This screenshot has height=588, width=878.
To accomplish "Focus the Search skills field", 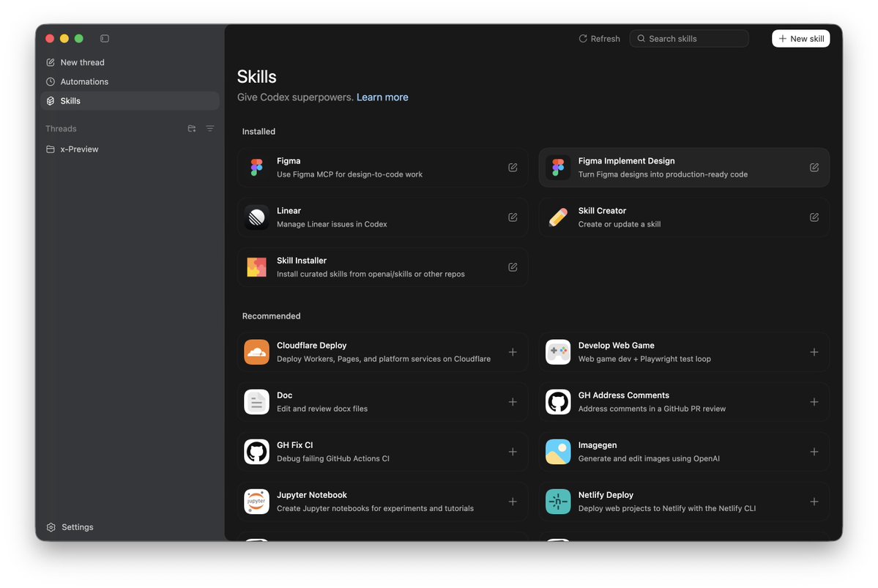I will coord(689,39).
